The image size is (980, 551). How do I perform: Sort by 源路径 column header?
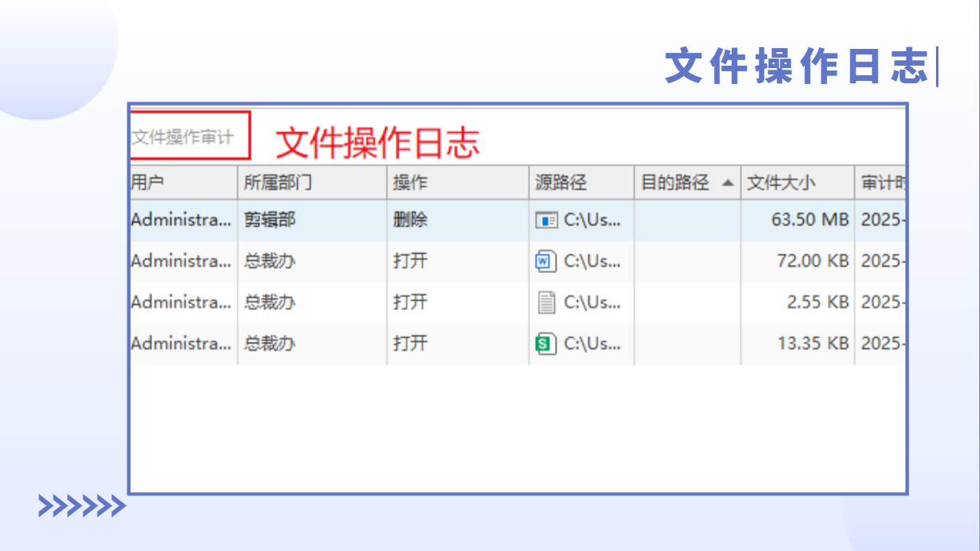click(582, 183)
